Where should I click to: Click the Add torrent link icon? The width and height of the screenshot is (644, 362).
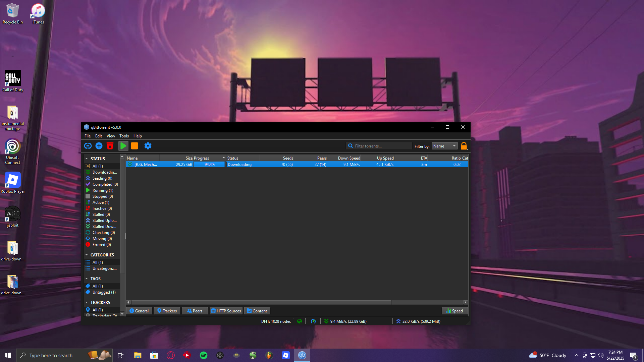88,146
